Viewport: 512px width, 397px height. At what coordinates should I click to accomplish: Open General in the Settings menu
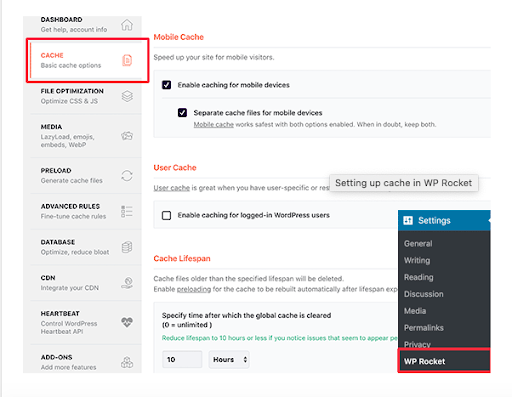[x=418, y=244]
